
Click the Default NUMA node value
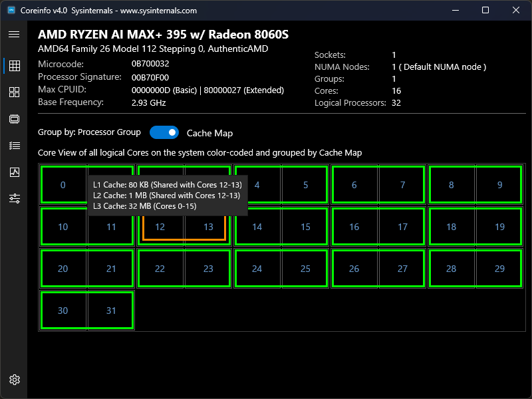coord(439,67)
